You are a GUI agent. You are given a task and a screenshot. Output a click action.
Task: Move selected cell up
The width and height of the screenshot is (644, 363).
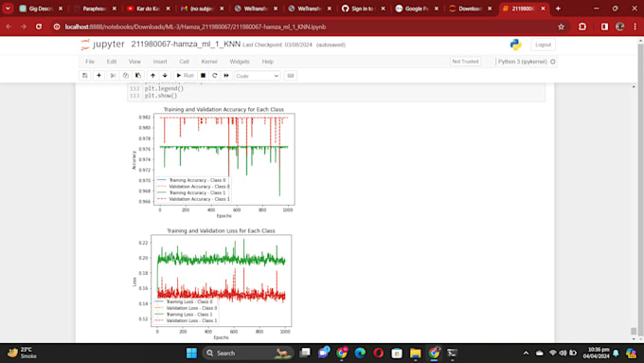coord(152,76)
